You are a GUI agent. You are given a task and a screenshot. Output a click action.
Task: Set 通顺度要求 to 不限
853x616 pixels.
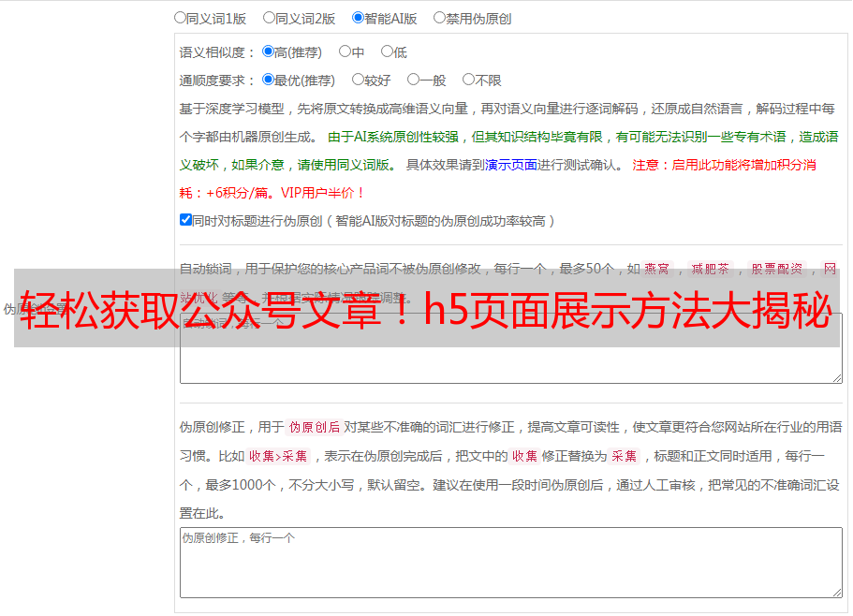(x=468, y=80)
